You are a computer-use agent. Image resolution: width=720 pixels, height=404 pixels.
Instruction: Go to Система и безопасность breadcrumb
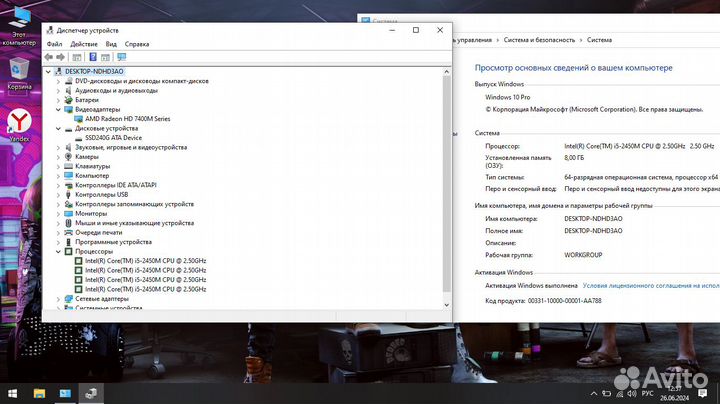[539, 40]
